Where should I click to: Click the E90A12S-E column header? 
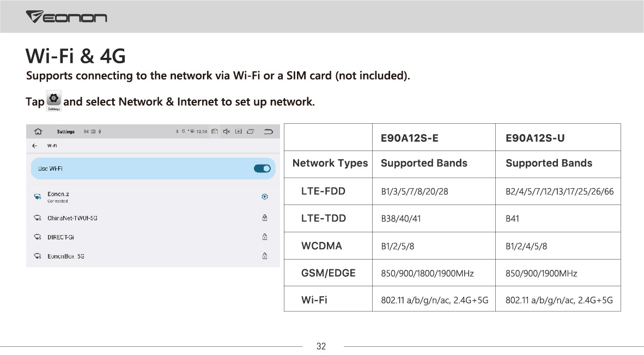pos(410,138)
